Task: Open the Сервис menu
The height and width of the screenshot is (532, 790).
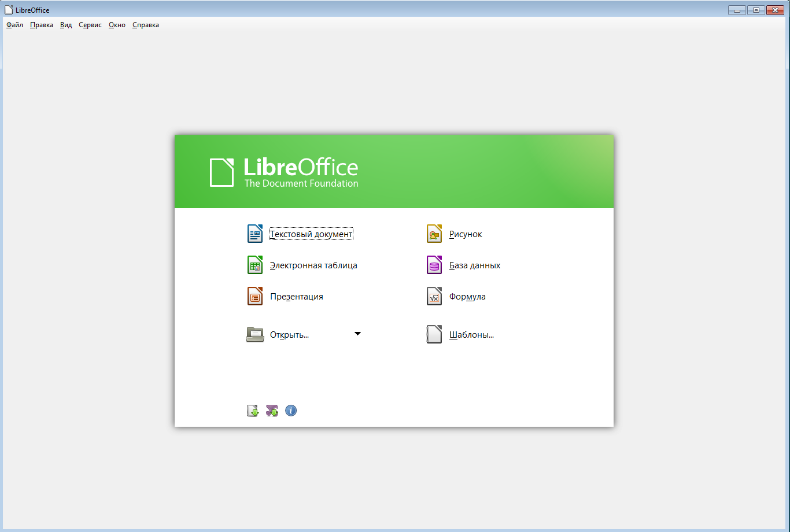Action: click(90, 25)
